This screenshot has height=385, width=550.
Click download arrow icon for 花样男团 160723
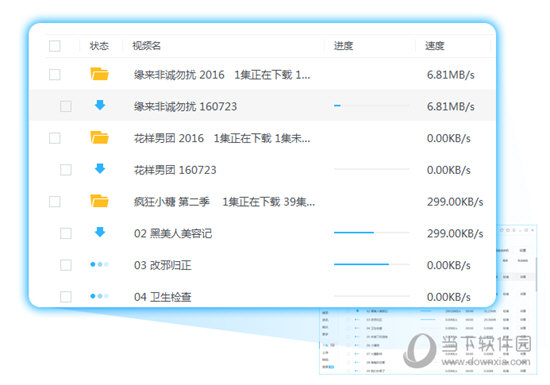pos(100,169)
